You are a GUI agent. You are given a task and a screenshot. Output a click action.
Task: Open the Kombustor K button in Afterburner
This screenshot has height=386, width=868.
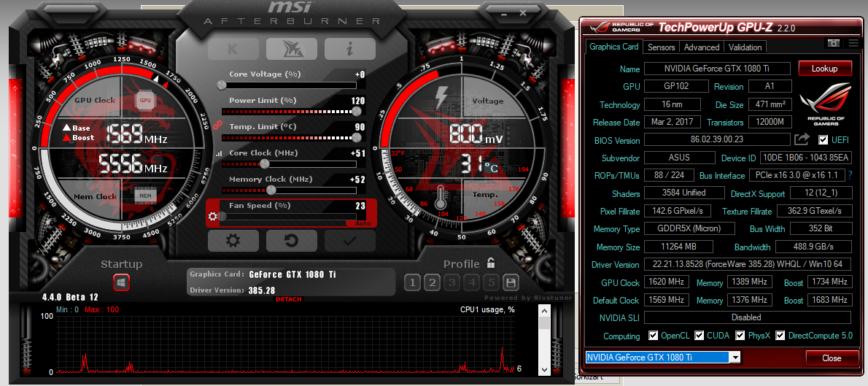233,49
